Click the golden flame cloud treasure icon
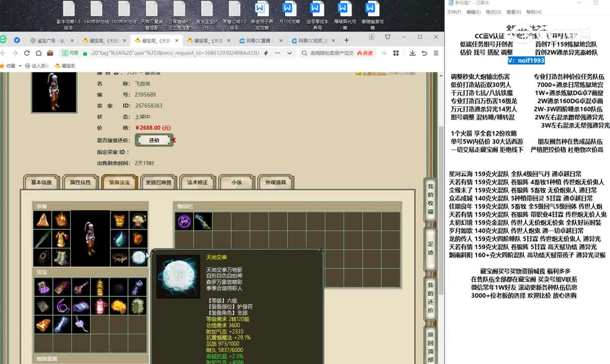The image size is (610, 364). click(119, 306)
